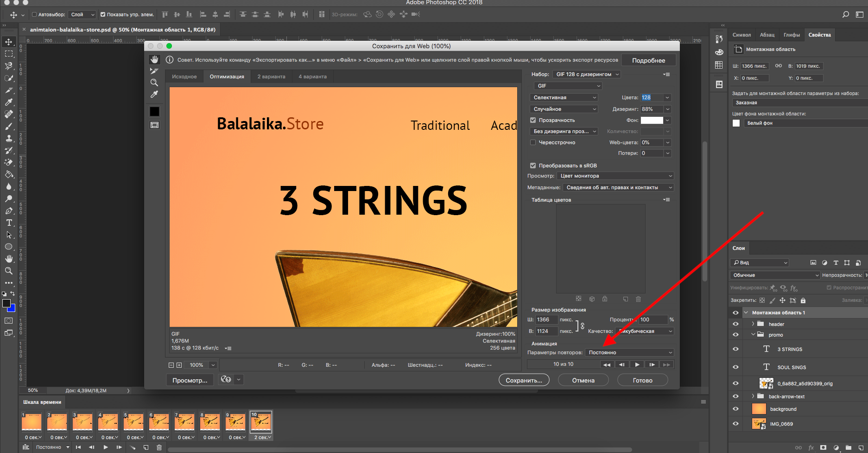Select the Eyedropper tool in Photoshop's left toolbar
This screenshot has width=868, height=453.
tap(9, 102)
